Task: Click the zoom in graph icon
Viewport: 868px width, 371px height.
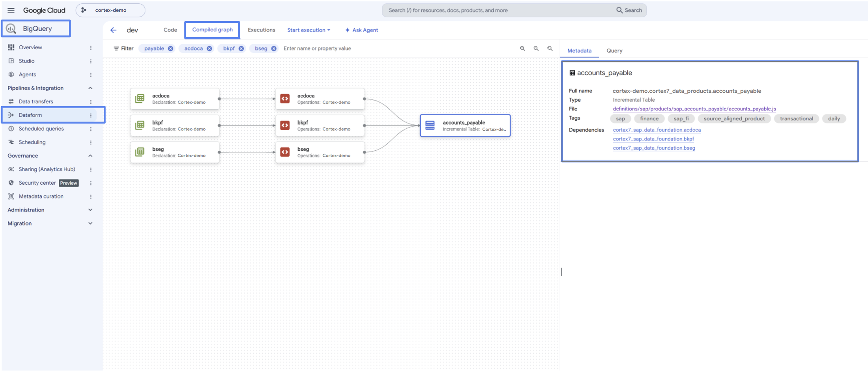Action: click(522, 49)
